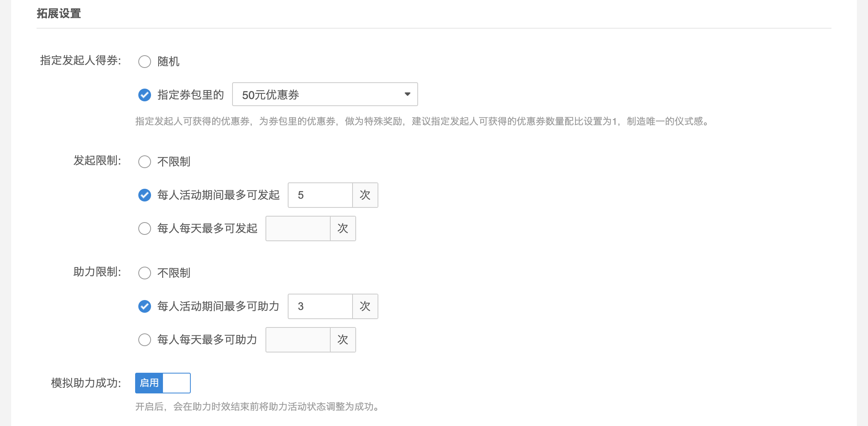This screenshot has height=426, width=868.
Task: Select 每人活动期间最多可发起 radio option
Action: pyautogui.click(x=145, y=195)
